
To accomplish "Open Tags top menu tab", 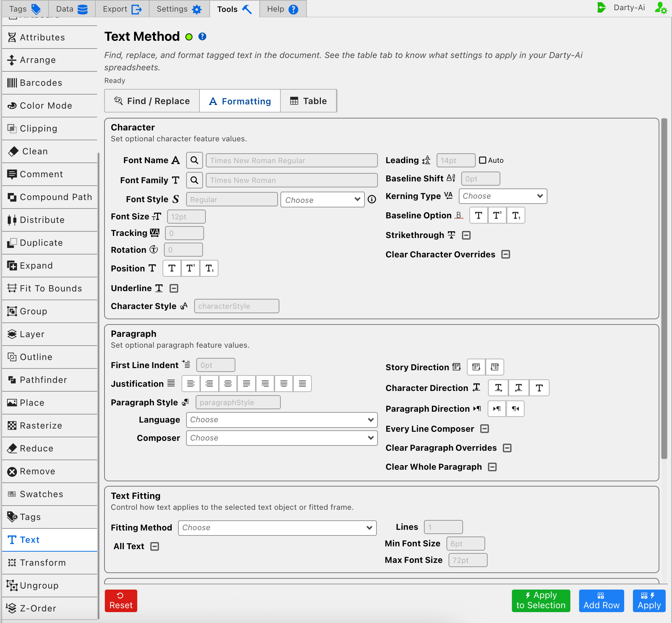I will coord(25,9).
